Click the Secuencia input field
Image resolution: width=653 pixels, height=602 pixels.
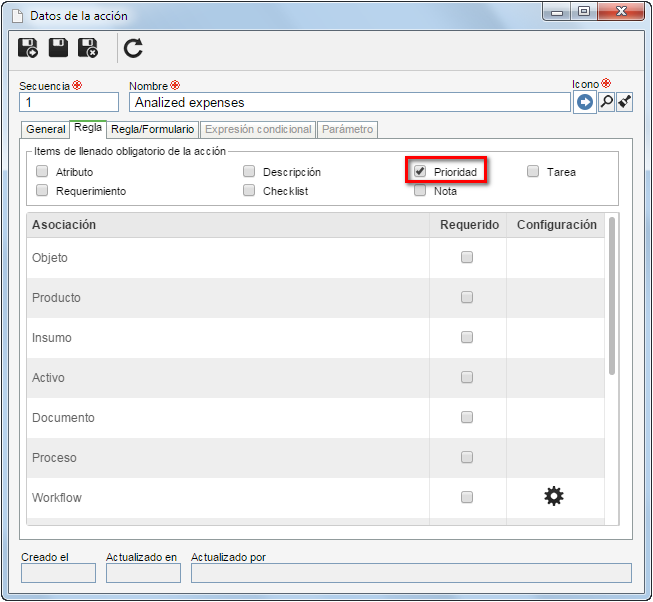(x=69, y=102)
